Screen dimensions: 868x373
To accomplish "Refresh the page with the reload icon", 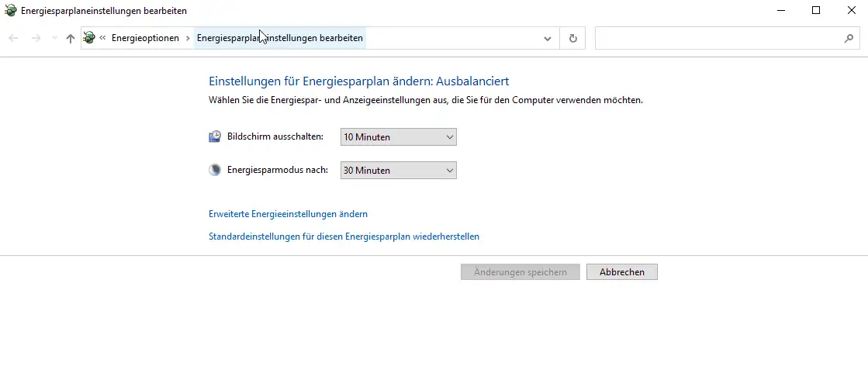I will coord(573,38).
